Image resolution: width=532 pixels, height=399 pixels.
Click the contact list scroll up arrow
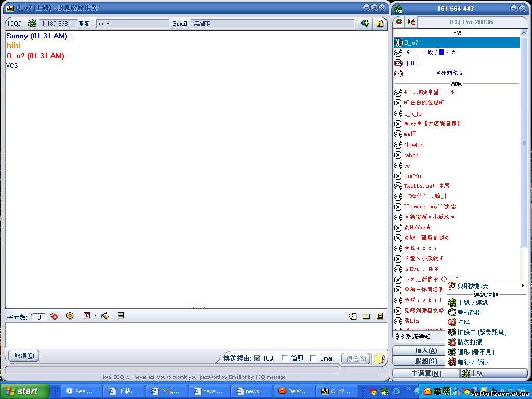[x=524, y=33]
